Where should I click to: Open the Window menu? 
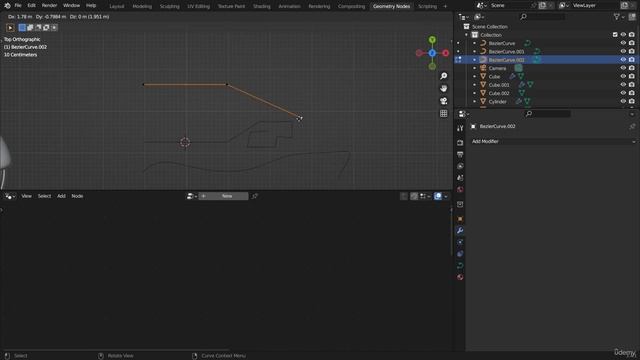71,6
